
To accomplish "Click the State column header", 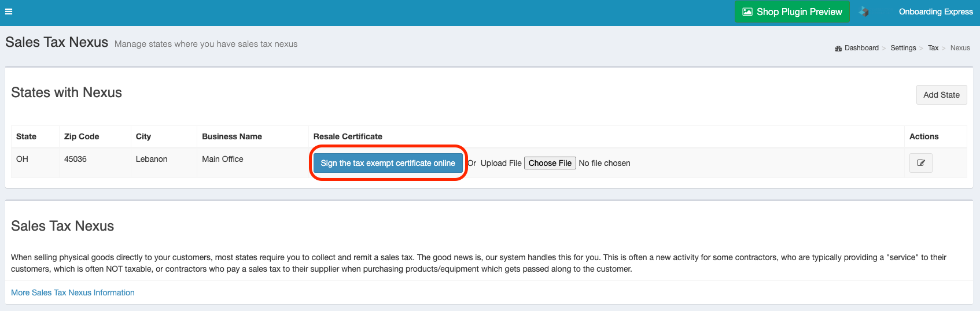I will coord(26,136).
